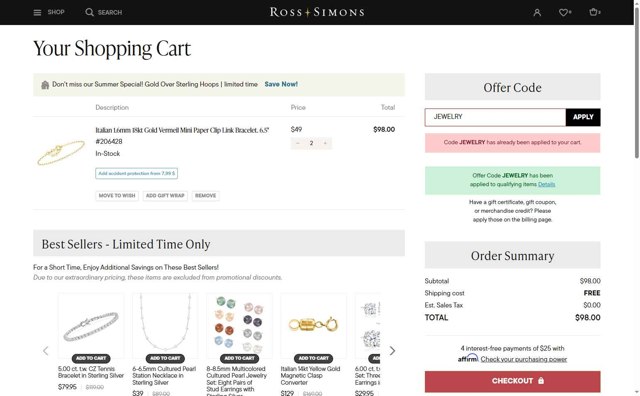Click the SHOP menu label
This screenshot has height=396, width=640.
56,12
